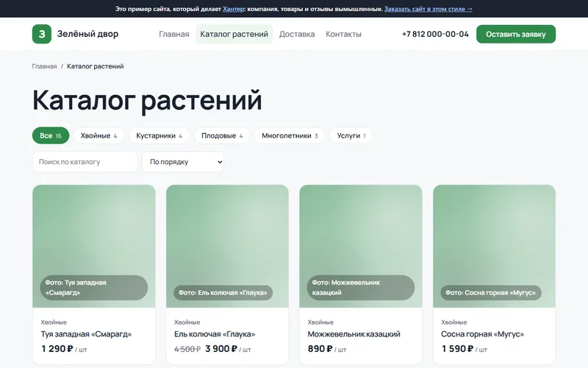Filter catalog by Хвойные
The image size is (588, 368).
(98, 135)
